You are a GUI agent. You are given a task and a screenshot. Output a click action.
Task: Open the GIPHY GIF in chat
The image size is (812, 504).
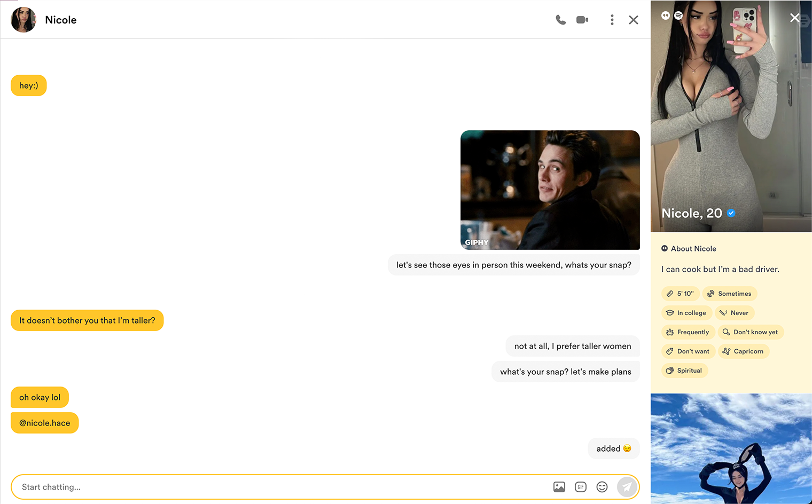tap(550, 190)
